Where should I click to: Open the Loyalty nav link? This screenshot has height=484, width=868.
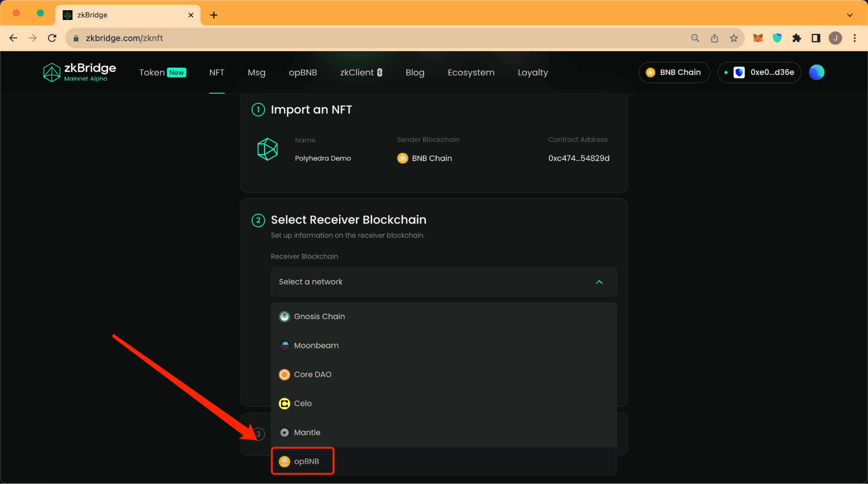point(533,72)
